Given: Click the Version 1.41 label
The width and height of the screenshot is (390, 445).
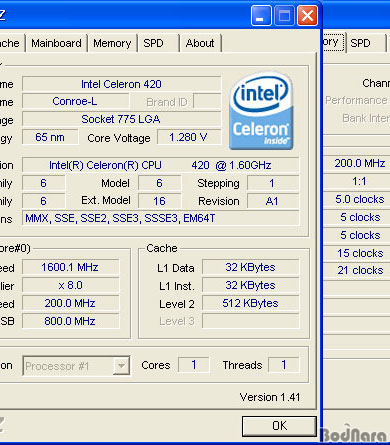Looking at the screenshot, I should pyautogui.click(x=270, y=397).
